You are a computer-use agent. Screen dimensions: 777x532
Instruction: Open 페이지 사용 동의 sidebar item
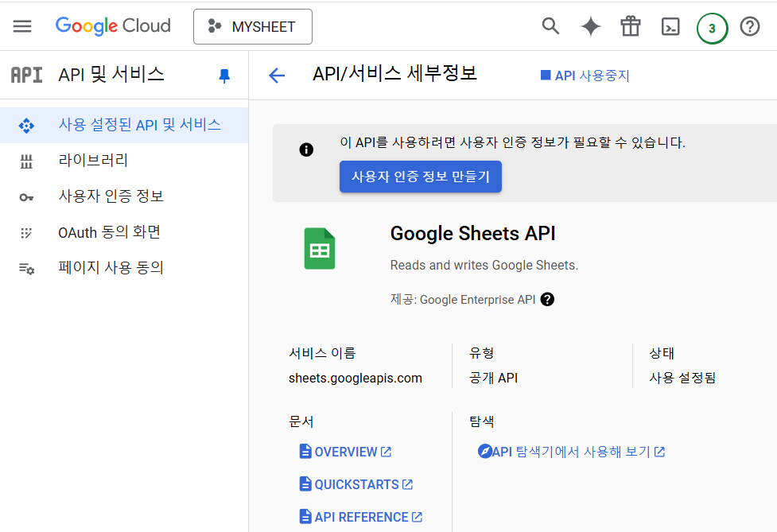[x=124, y=267]
